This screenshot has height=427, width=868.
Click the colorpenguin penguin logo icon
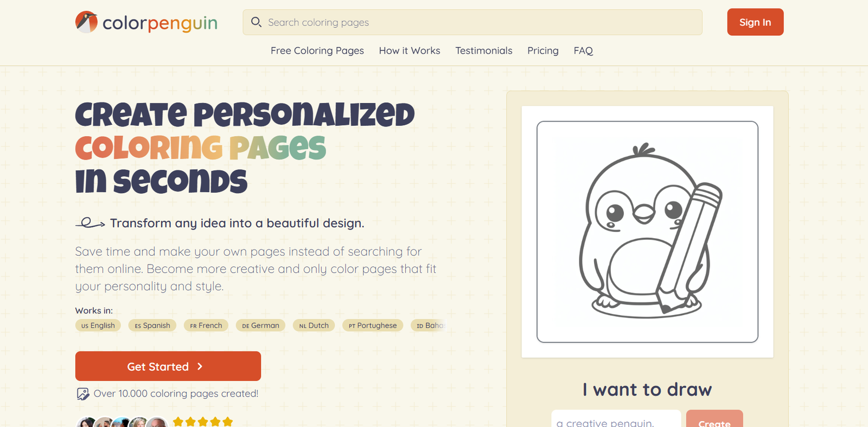point(86,22)
